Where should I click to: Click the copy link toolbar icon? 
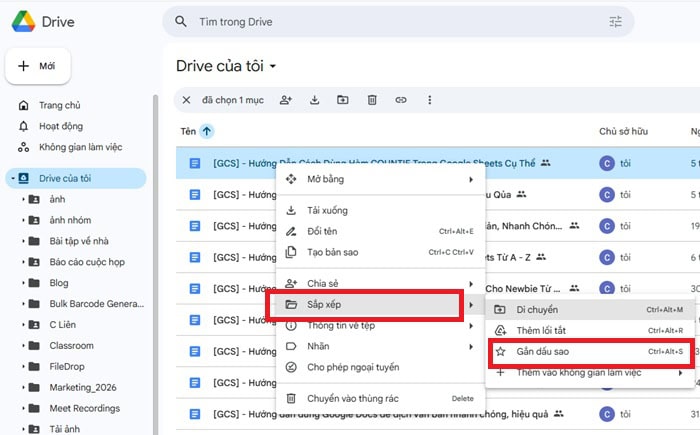tap(401, 100)
